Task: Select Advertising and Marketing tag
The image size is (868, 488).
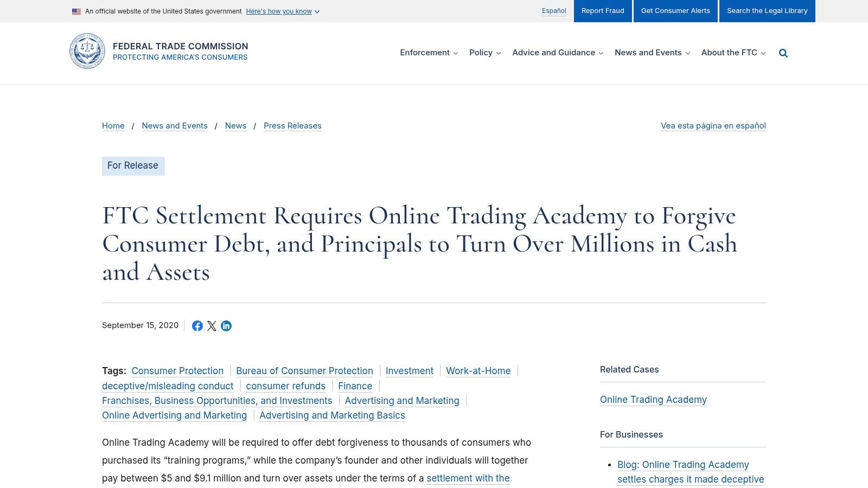Action: point(402,401)
